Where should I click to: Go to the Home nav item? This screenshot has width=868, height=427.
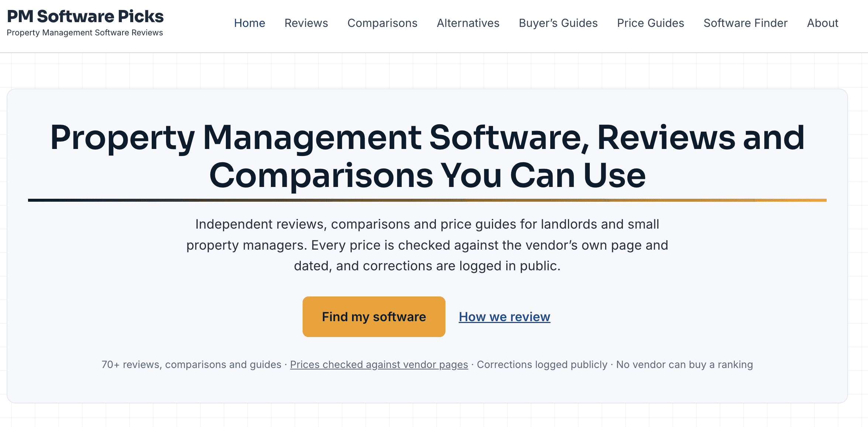pyautogui.click(x=249, y=23)
